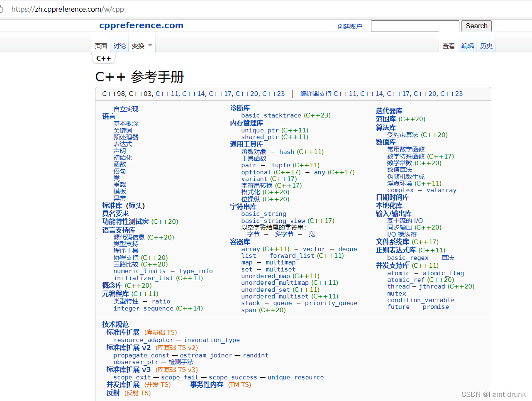Screen dimensions: 532x401
Task: Click the C++ navigation breadcrumb tab
Action: coord(103,59)
